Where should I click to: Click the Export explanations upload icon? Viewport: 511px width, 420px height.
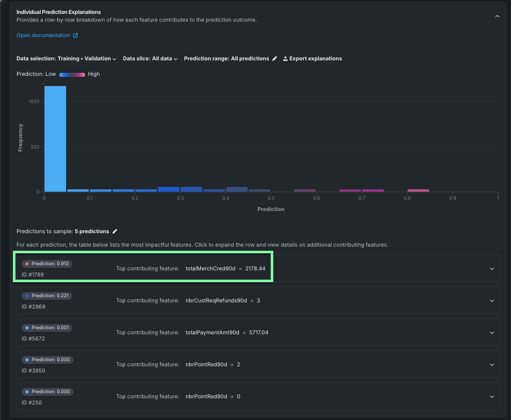click(x=285, y=59)
